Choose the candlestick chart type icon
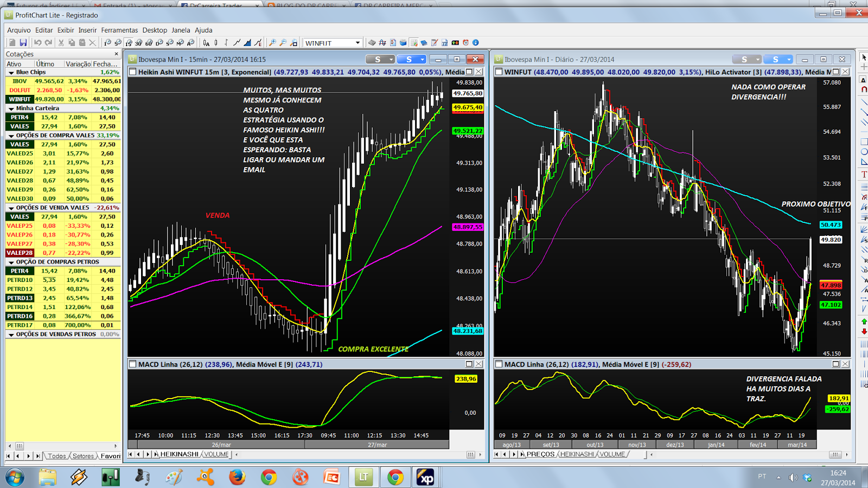 click(x=216, y=42)
